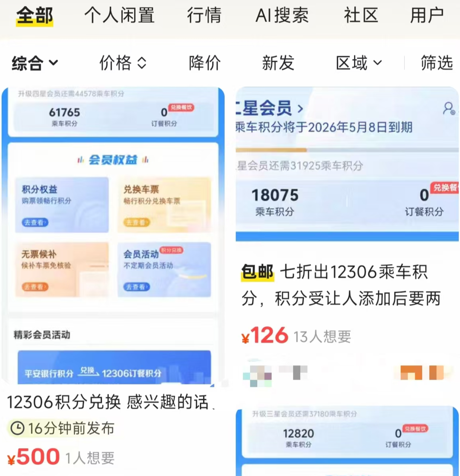Image resolution: width=460 pixels, height=476 pixels.
Task: Open the 会员活动 card
Action: (x=164, y=269)
